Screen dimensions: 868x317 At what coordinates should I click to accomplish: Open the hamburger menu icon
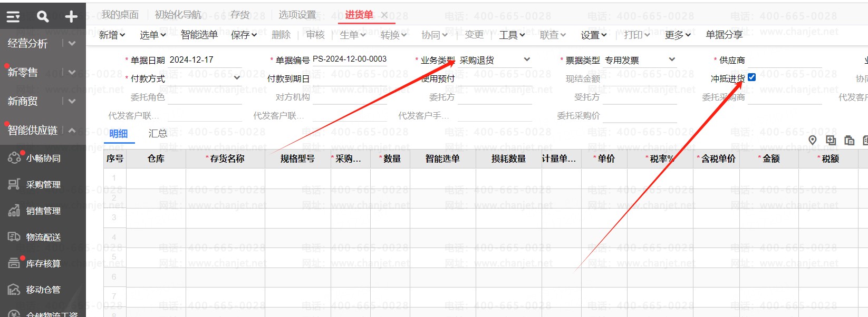click(x=13, y=17)
